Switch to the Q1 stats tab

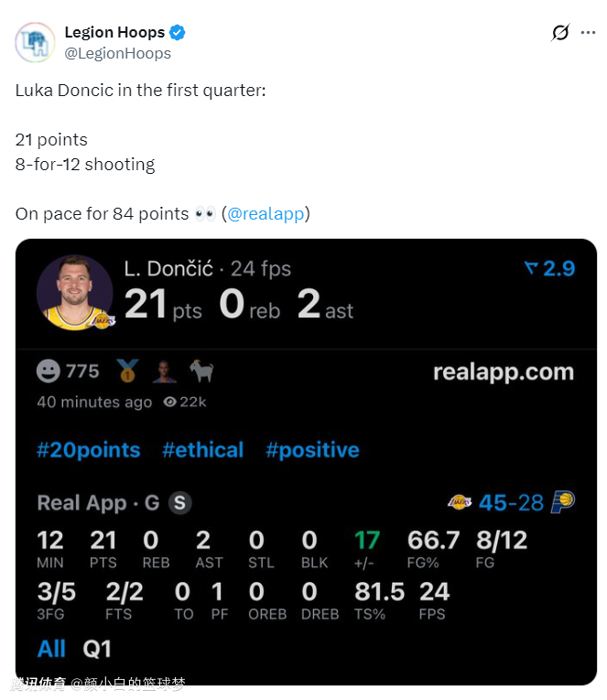pos(97,649)
